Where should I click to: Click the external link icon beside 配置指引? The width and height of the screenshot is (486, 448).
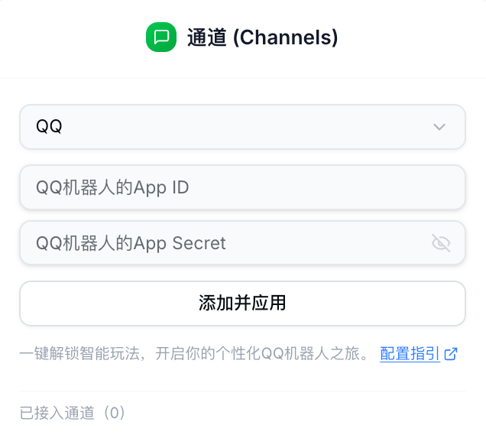coord(451,354)
